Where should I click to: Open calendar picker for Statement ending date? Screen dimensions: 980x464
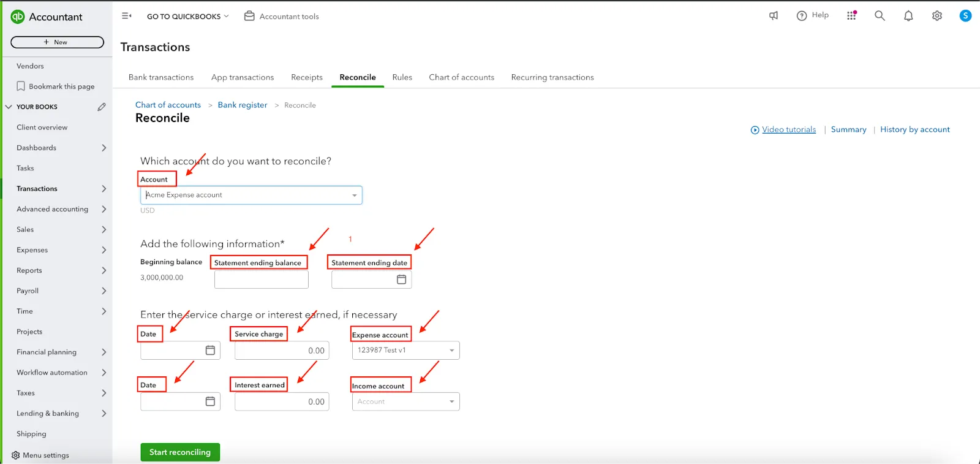click(401, 280)
